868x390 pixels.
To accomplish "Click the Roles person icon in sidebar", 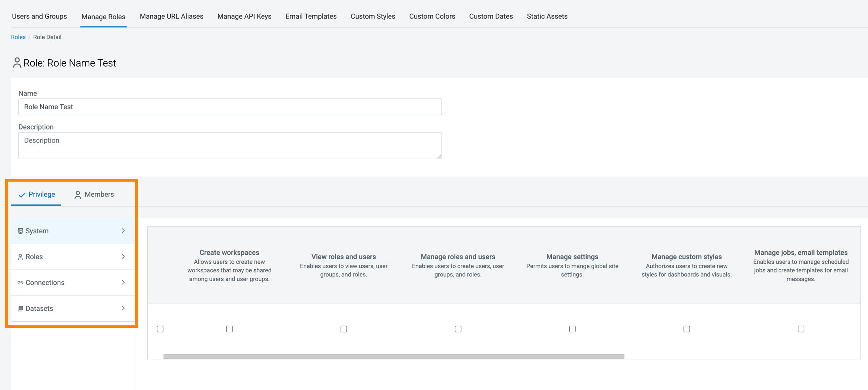I will point(20,257).
